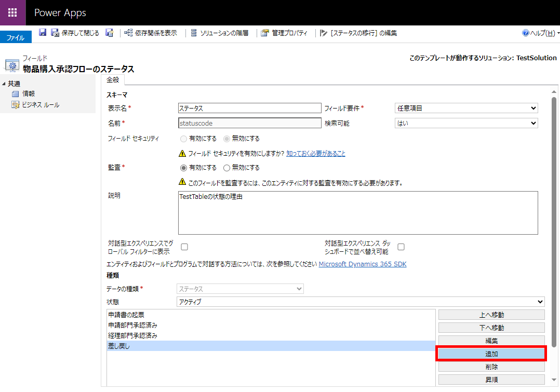Screen dimensions: 560x392
Task: Open the 知っておく必要があること link
Action: pyautogui.click(x=316, y=154)
